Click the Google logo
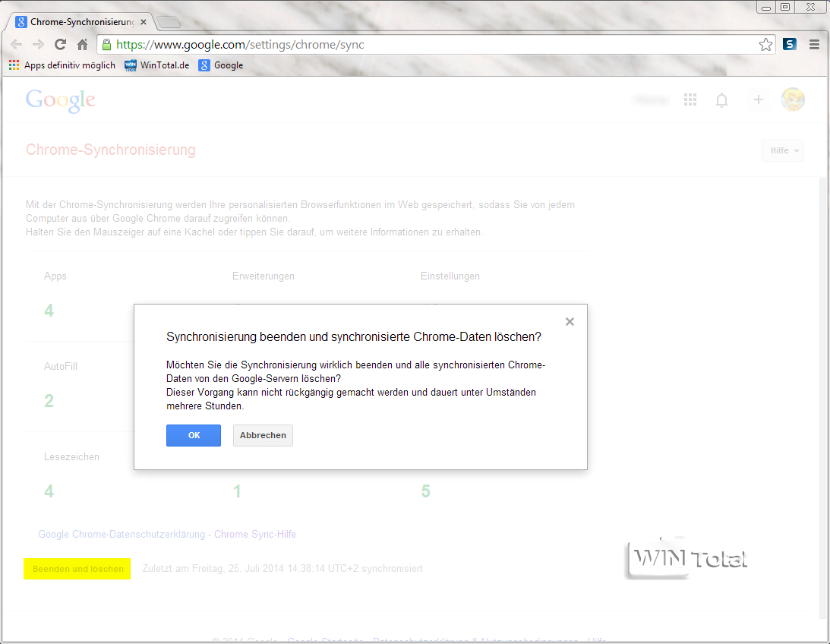This screenshot has width=830, height=644. 60,100
